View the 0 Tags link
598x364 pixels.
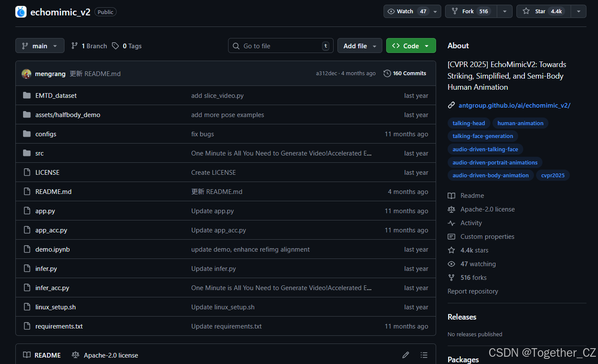127,46
